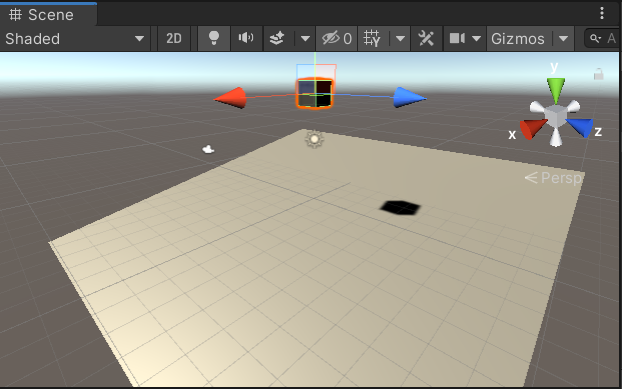Click the scene search field

tap(603, 39)
